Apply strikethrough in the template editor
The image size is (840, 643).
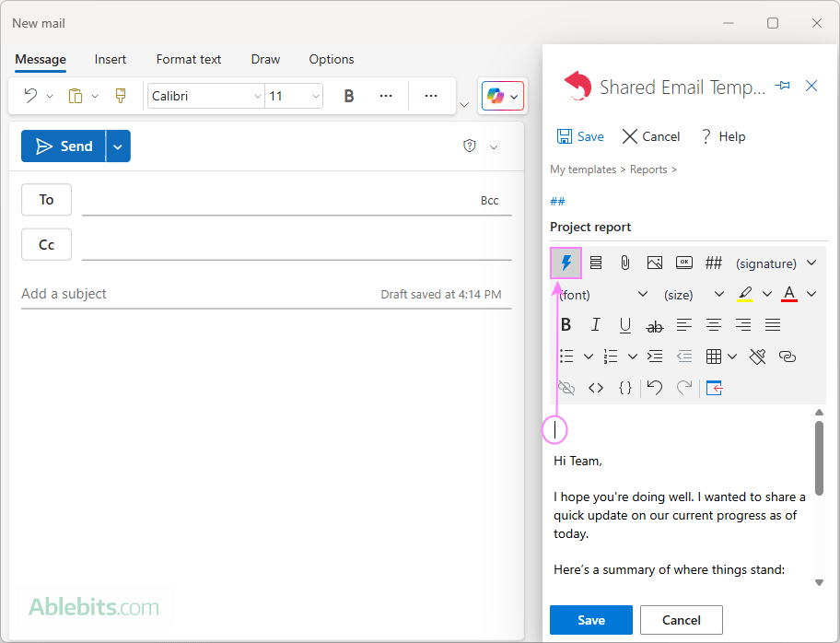click(x=655, y=326)
